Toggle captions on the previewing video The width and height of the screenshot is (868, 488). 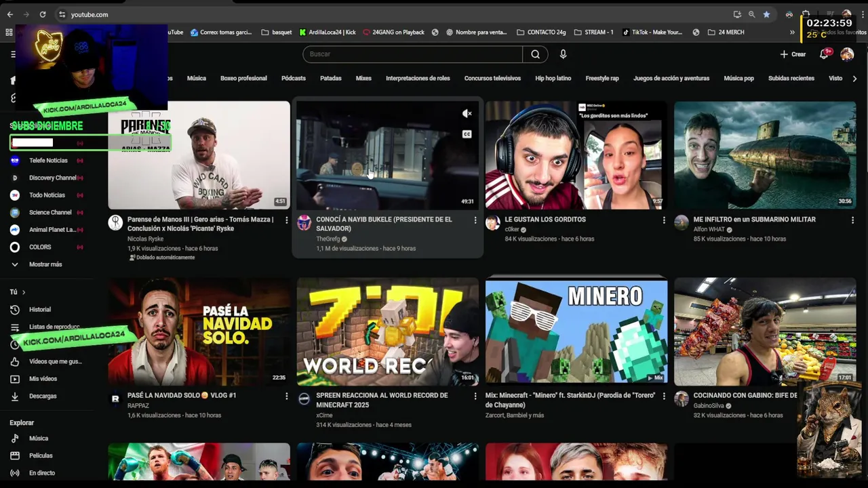click(467, 134)
